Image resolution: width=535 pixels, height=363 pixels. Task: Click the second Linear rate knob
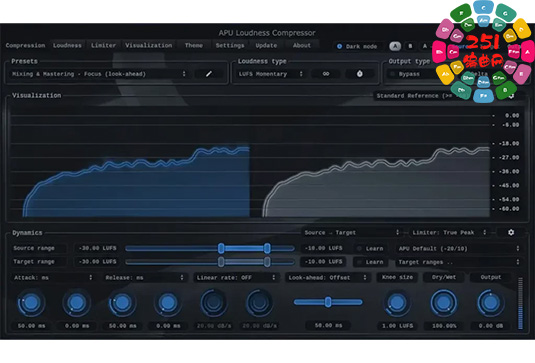click(x=259, y=303)
